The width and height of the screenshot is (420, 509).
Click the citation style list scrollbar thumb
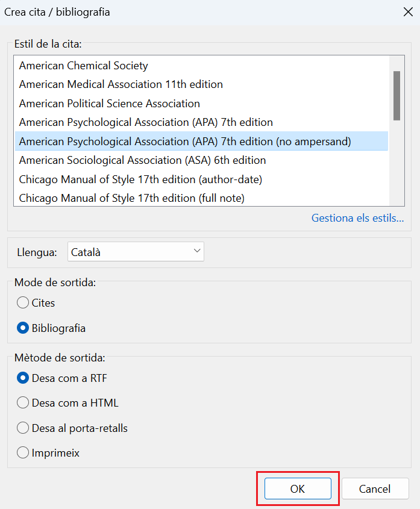point(396,96)
